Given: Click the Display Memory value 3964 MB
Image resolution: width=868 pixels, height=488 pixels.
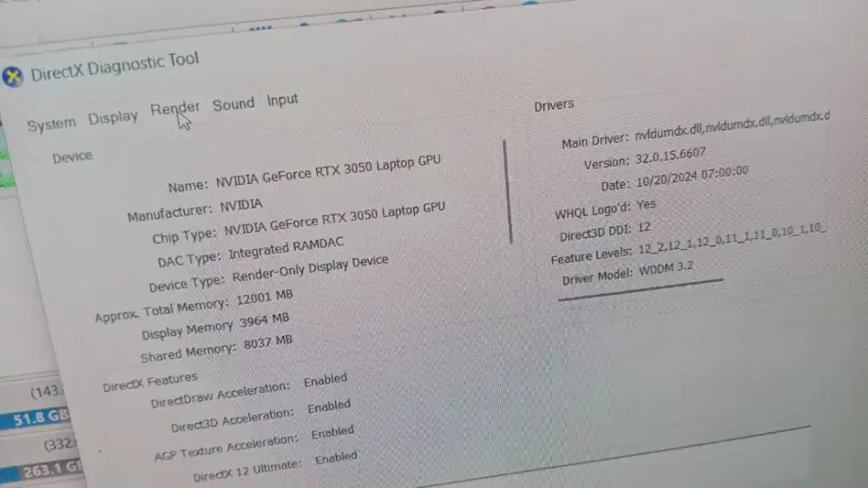Looking at the screenshot, I should (266, 322).
